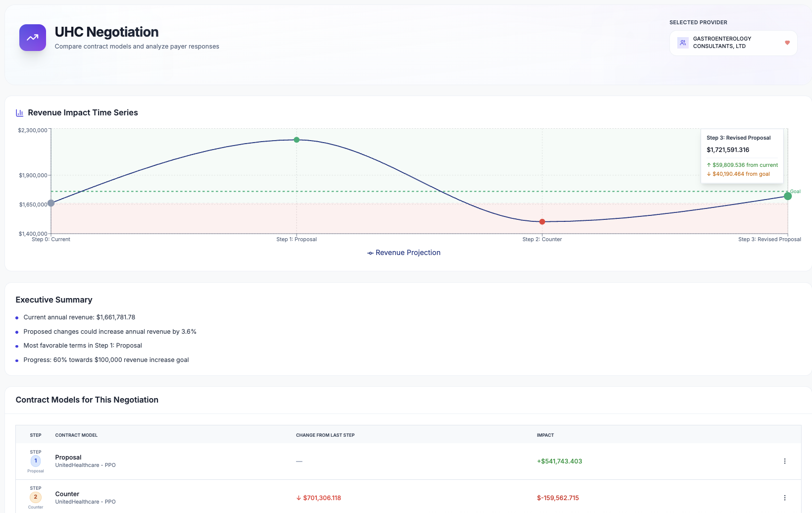This screenshot has width=812, height=513.
Task: Click the $701,306.118 change value
Action: [x=319, y=498]
